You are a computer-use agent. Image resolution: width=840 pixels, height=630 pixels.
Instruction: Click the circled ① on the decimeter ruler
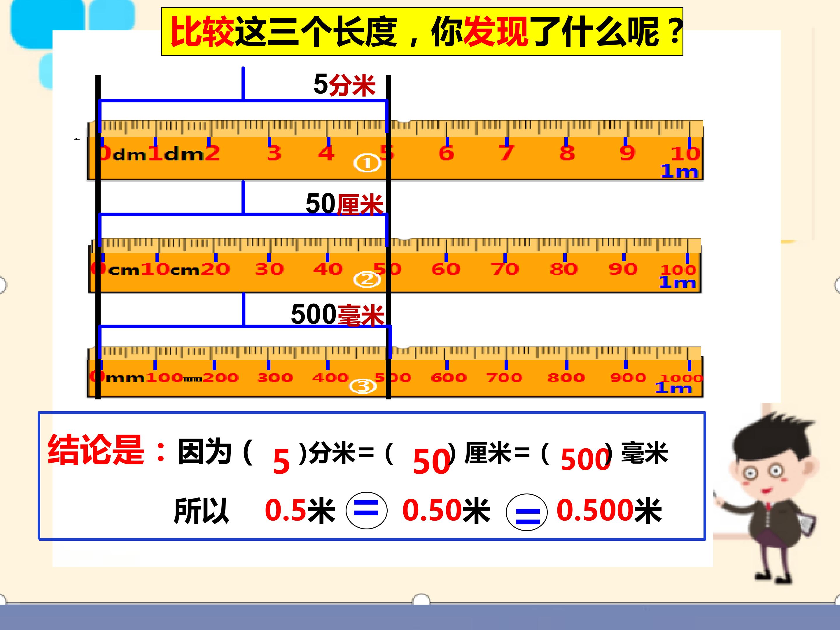click(367, 164)
